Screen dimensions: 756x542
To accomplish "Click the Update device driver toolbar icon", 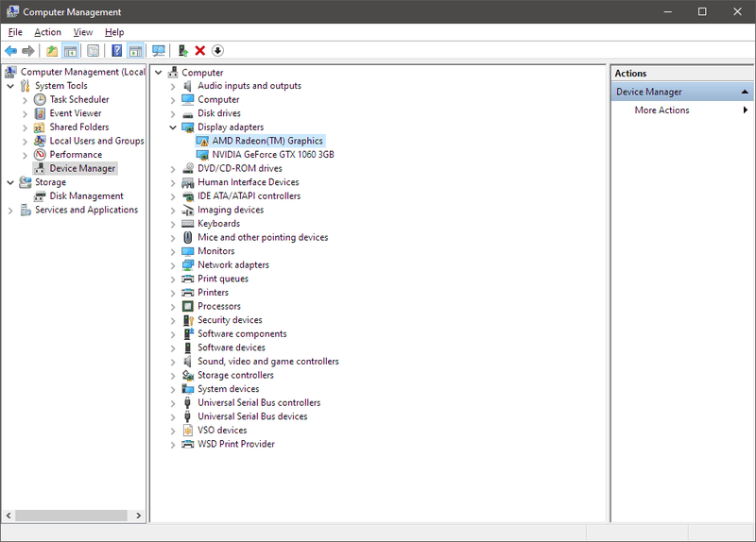I will tap(182, 51).
